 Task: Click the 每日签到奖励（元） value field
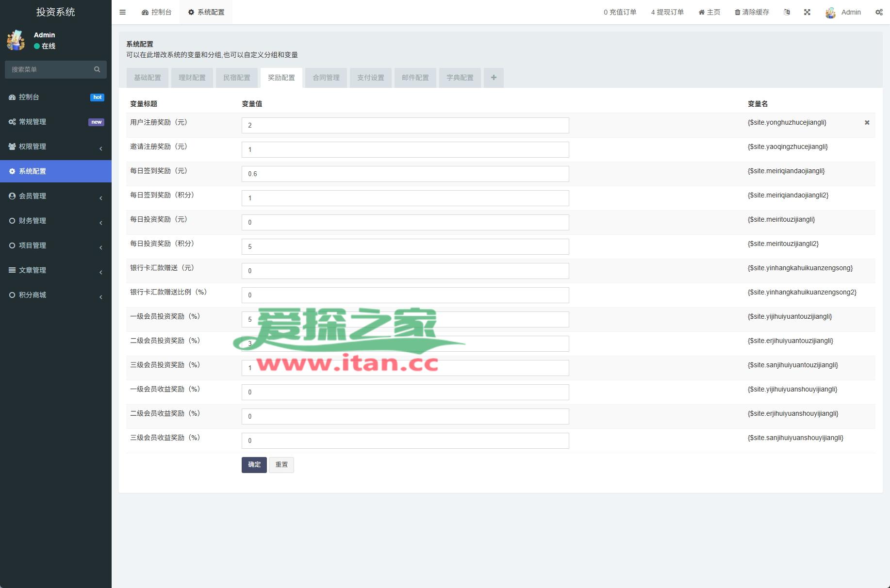click(405, 174)
